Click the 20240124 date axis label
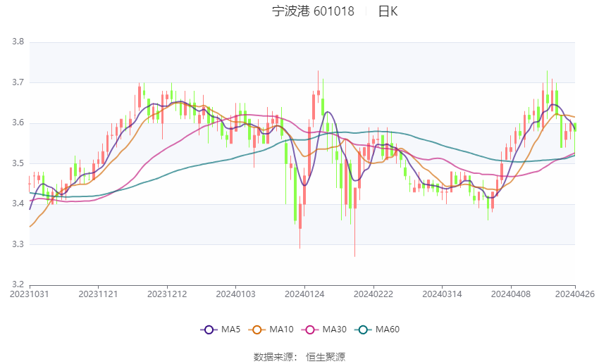This screenshot has height=364, width=599. click(x=304, y=294)
